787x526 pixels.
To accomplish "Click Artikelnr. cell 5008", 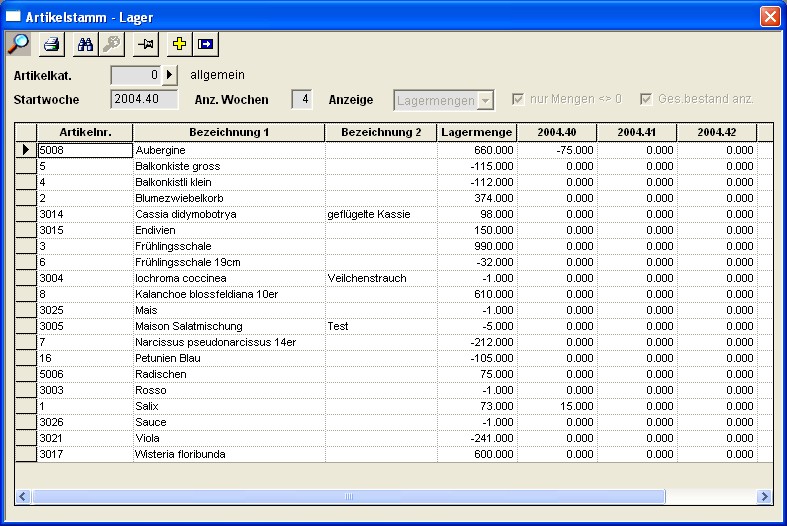I will tap(85, 150).
